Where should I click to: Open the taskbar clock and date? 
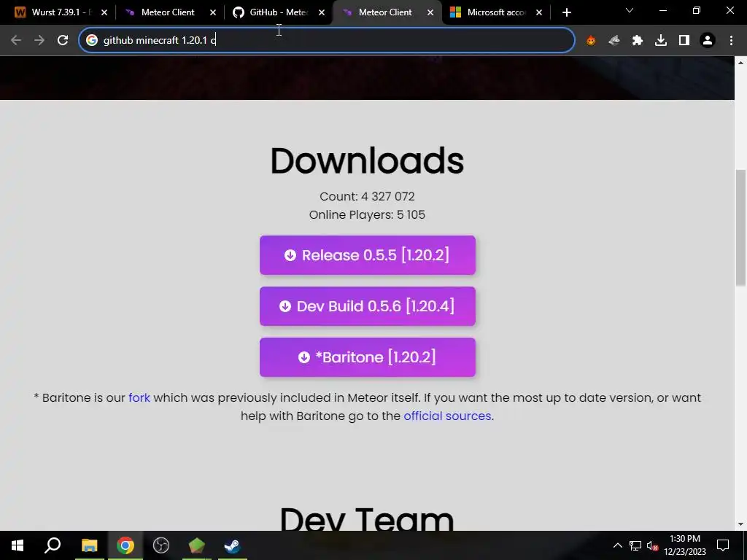685,545
